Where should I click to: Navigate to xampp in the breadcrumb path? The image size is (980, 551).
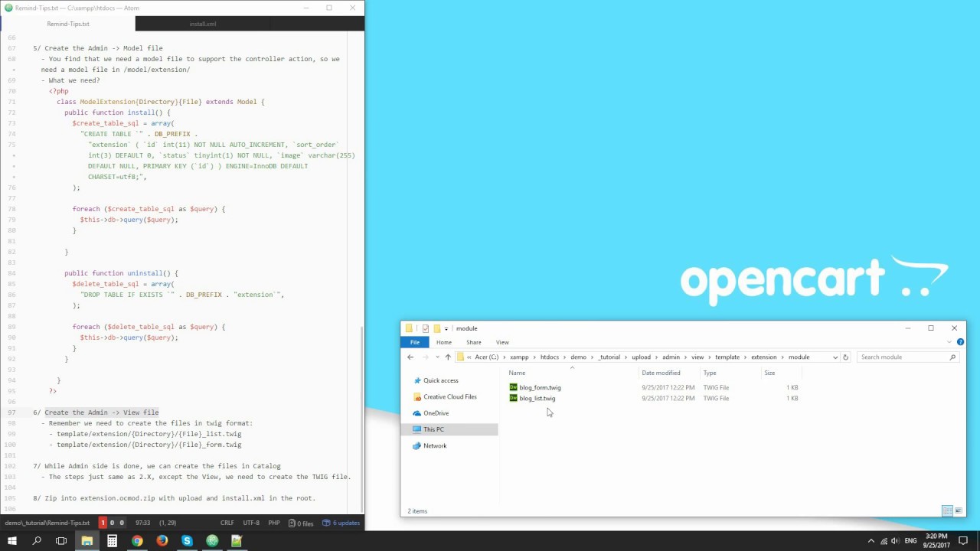[x=520, y=357]
